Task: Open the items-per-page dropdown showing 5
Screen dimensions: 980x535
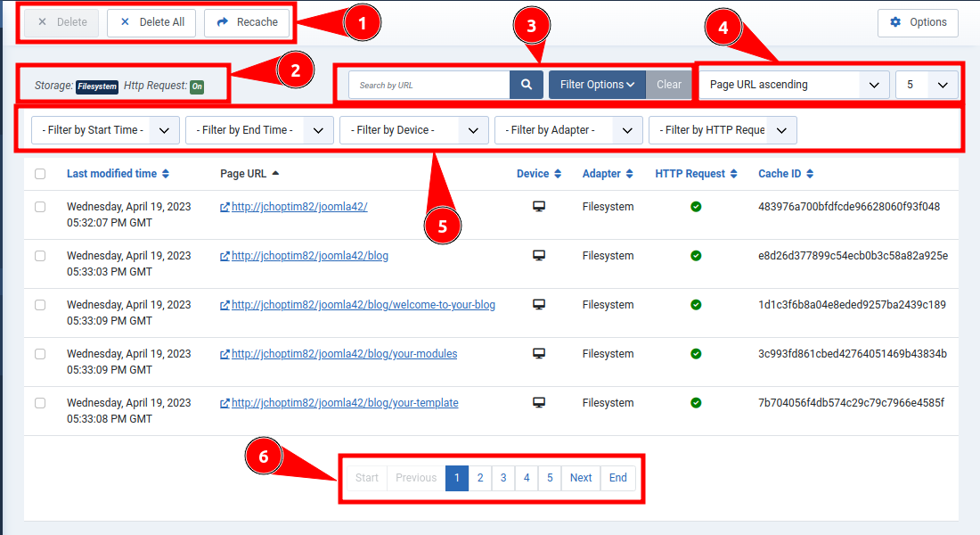Action: [927, 84]
